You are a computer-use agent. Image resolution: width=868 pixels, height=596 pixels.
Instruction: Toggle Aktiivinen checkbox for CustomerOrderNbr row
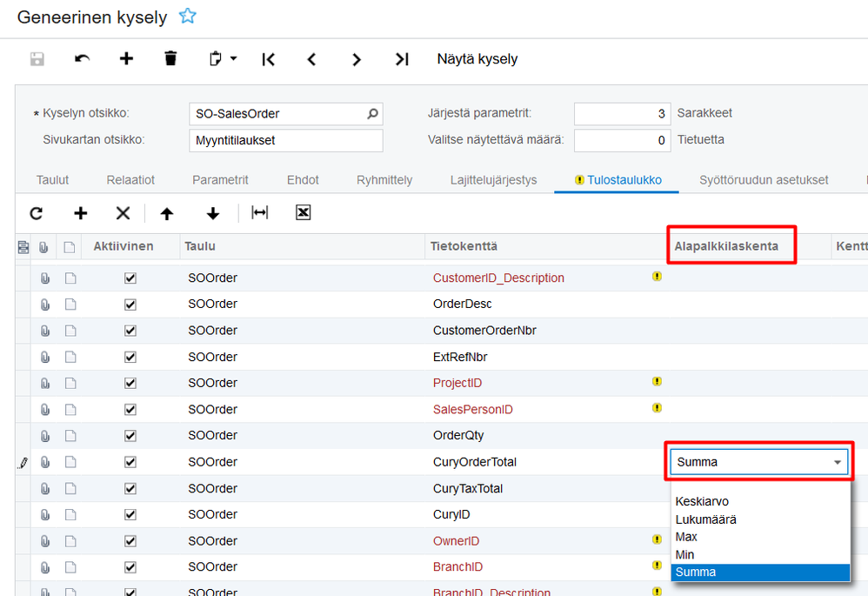pyautogui.click(x=130, y=331)
